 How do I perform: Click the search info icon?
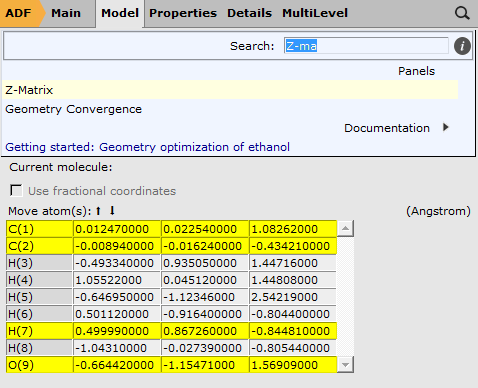462,46
